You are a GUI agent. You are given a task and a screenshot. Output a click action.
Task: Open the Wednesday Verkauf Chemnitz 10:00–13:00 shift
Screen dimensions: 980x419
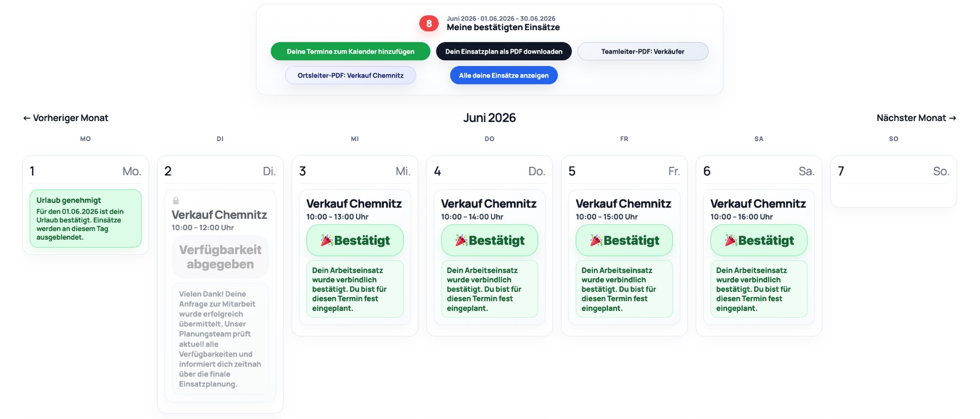tap(355, 209)
